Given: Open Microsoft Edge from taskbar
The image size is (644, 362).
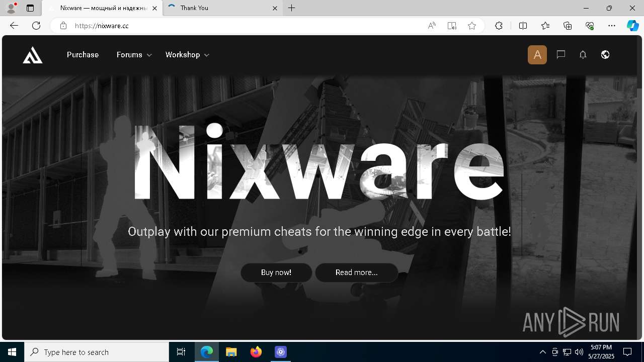Looking at the screenshot, I should (x=207, y=352).
